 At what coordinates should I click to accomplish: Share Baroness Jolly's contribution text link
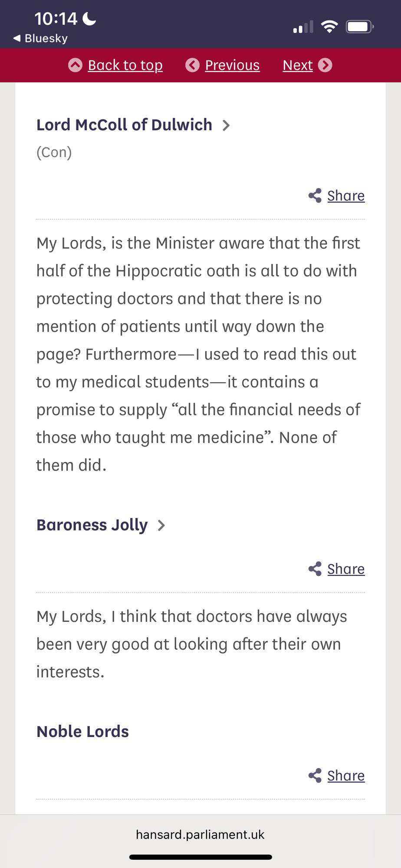346,569
